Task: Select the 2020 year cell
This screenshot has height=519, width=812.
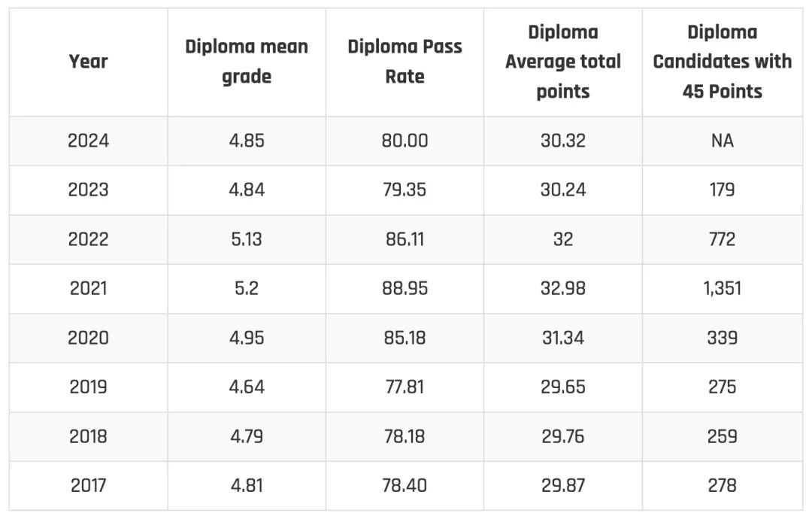Action: pos(88,338)
